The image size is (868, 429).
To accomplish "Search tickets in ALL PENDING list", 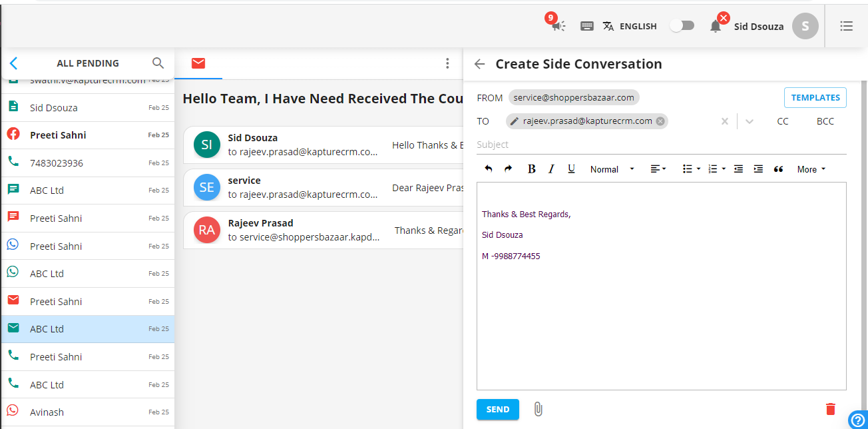I will (158, 63).
